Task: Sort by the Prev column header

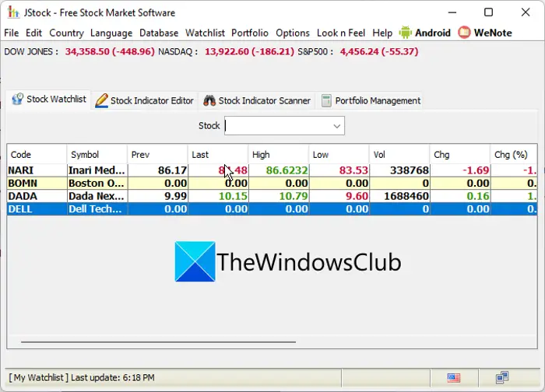Action: click(x=157, y=155)
